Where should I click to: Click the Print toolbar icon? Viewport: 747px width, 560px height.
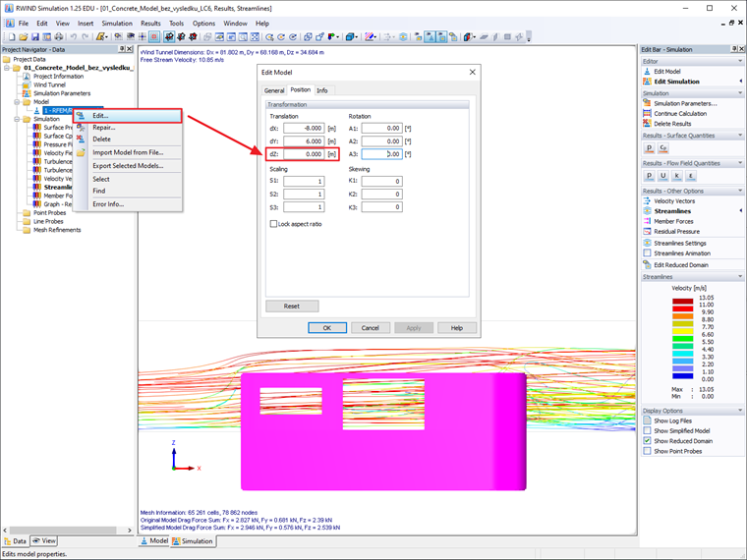(x=58, y=36)
